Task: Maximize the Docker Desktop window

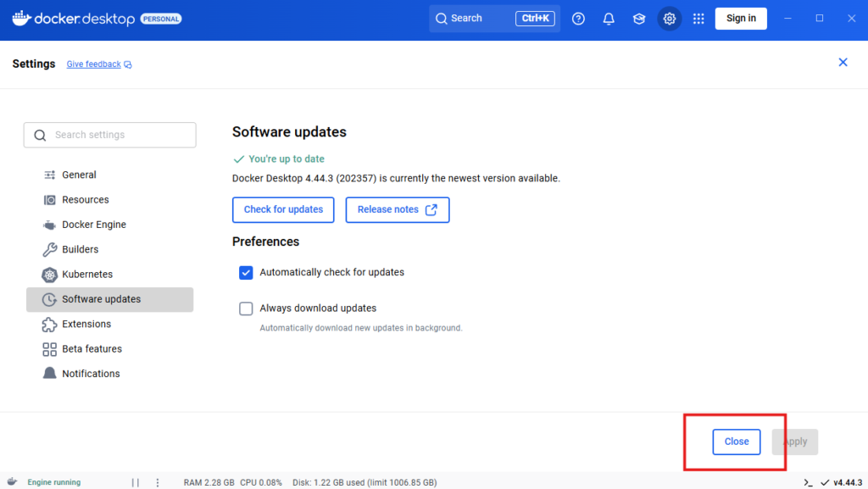Action: coord(820,19)
